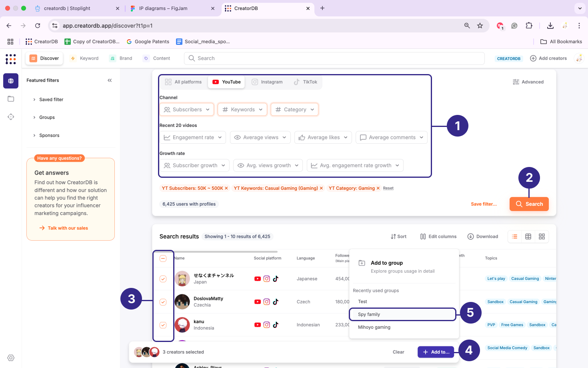Switch to list view layout
This screenshot has height=368, width=588.
(x=515, y=237)
